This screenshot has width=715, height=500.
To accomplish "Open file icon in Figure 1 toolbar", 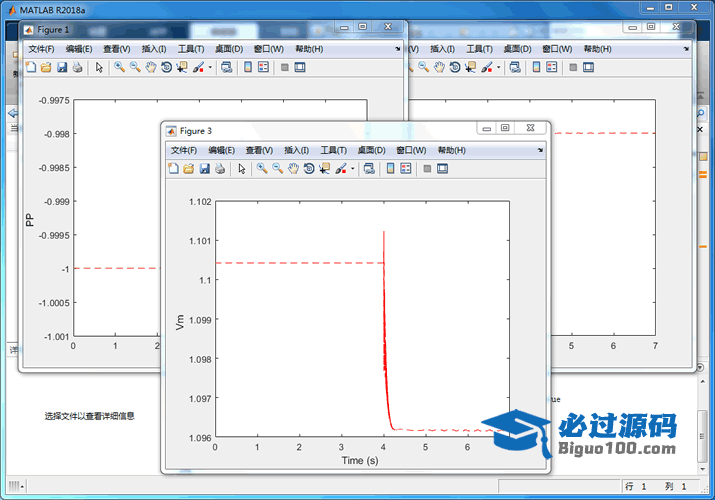I will [x=46, y=67].
